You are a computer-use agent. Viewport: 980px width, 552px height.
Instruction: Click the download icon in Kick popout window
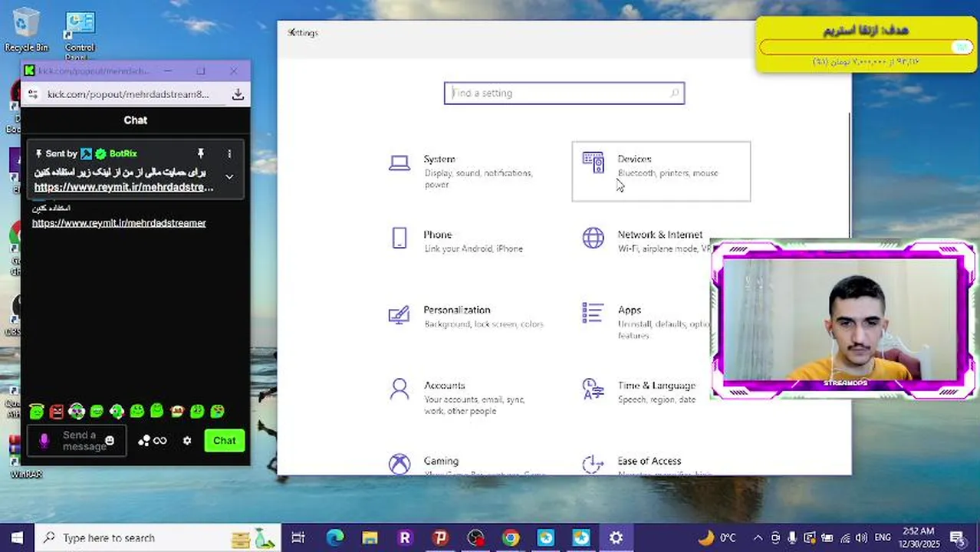[x=238, y=94]
